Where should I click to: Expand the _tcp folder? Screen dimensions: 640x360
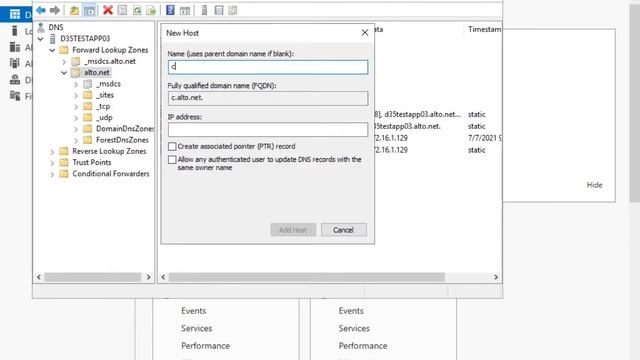(76, 107)
